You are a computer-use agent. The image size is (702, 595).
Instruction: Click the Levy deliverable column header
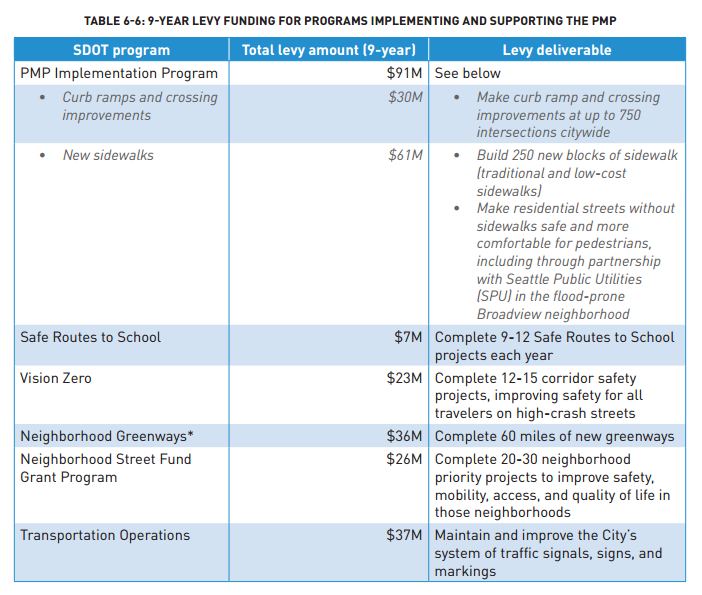(x=556, y=50)
